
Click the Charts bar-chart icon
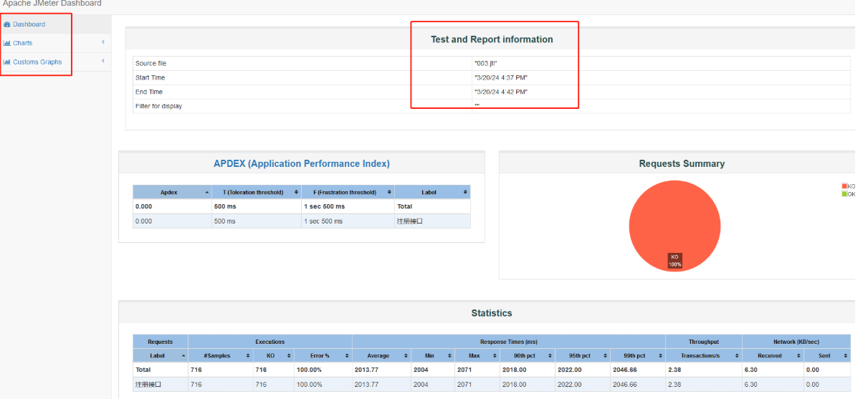(7, 44)
